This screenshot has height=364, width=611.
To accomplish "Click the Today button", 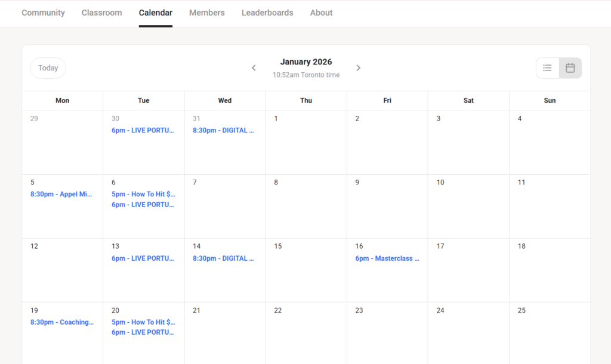I will point(48,68).
